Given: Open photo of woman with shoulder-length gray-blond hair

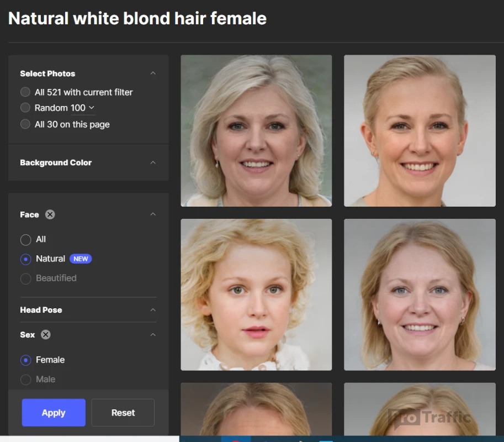Looking at the screenshot, I should coord(256,130).
